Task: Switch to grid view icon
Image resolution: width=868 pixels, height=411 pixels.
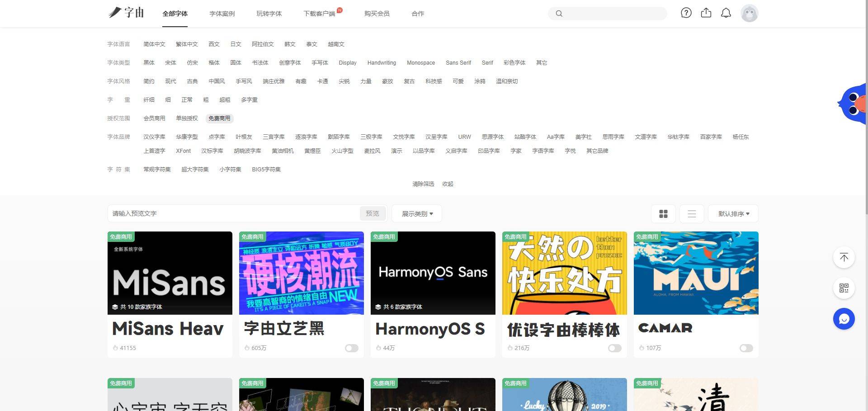Action: (x=664, y=214)
